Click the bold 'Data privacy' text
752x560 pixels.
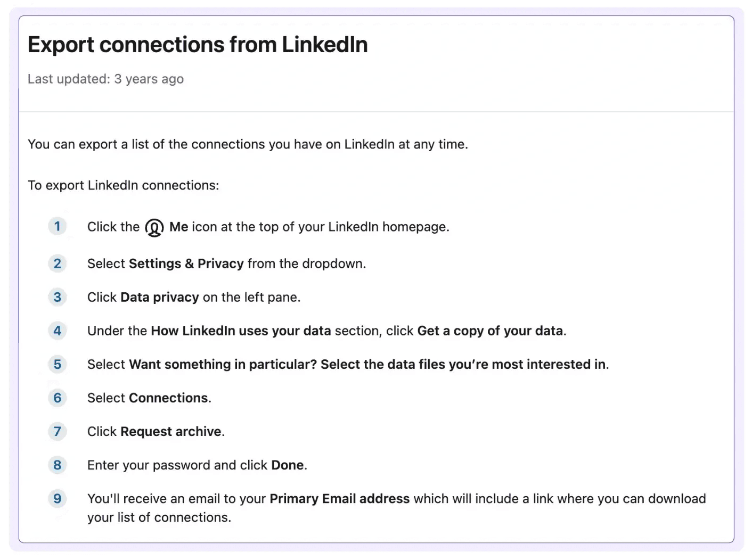click(x=160, y=298)
